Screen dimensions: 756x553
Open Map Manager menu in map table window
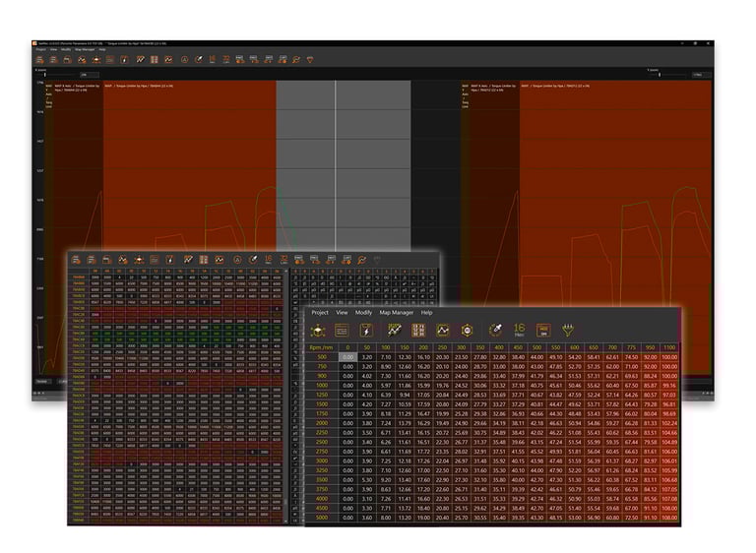tap(397, 313)
